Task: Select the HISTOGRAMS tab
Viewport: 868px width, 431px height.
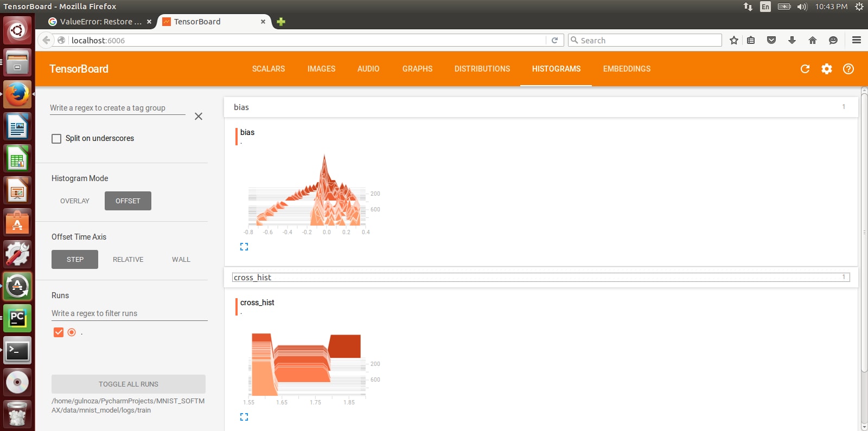Action: [556, 69]
